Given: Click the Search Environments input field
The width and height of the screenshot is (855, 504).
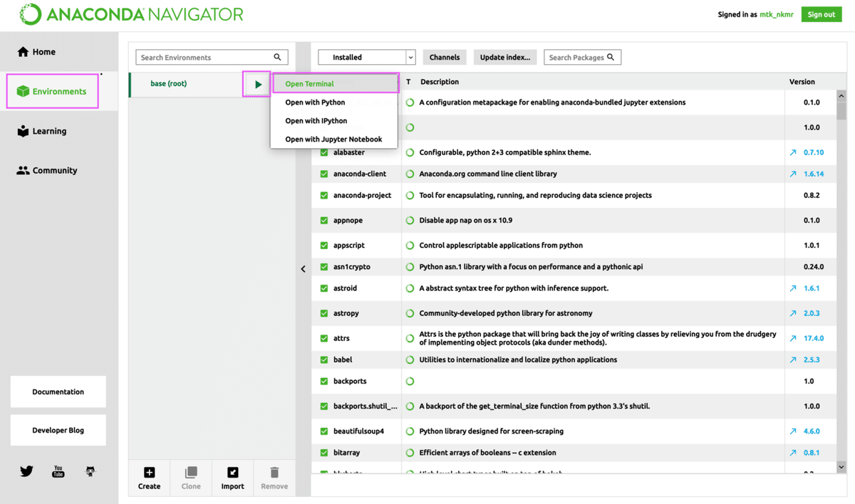Looking at the screenshot, I should click(x=212, y=57).
